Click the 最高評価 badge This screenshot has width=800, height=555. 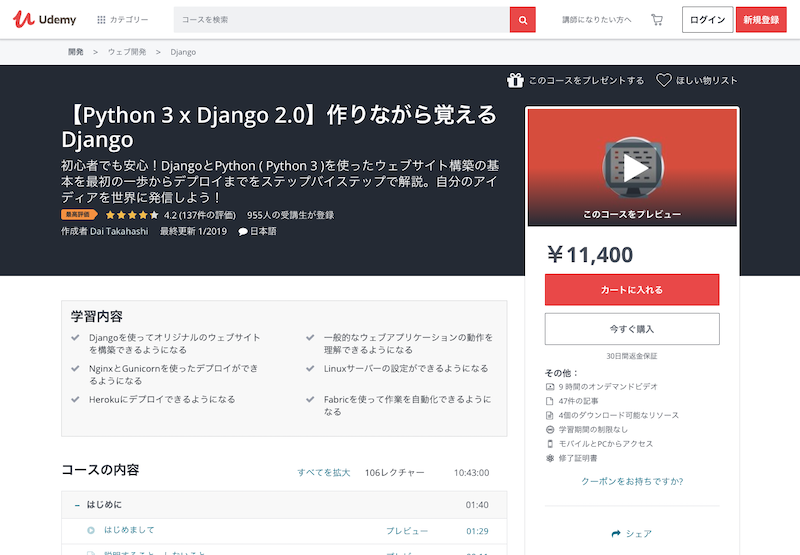point(79,214)
